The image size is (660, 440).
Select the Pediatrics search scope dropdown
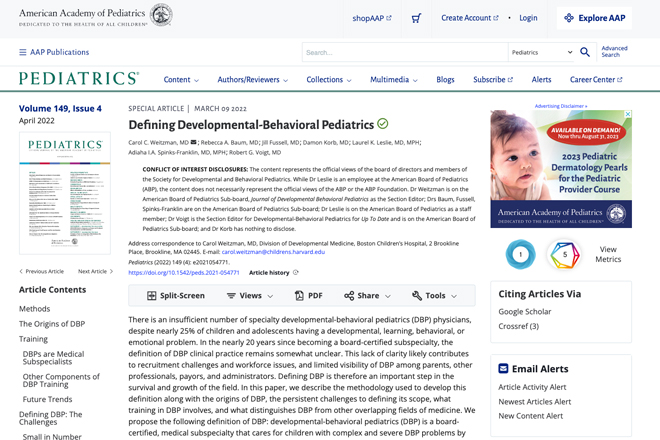coord(542,52)
